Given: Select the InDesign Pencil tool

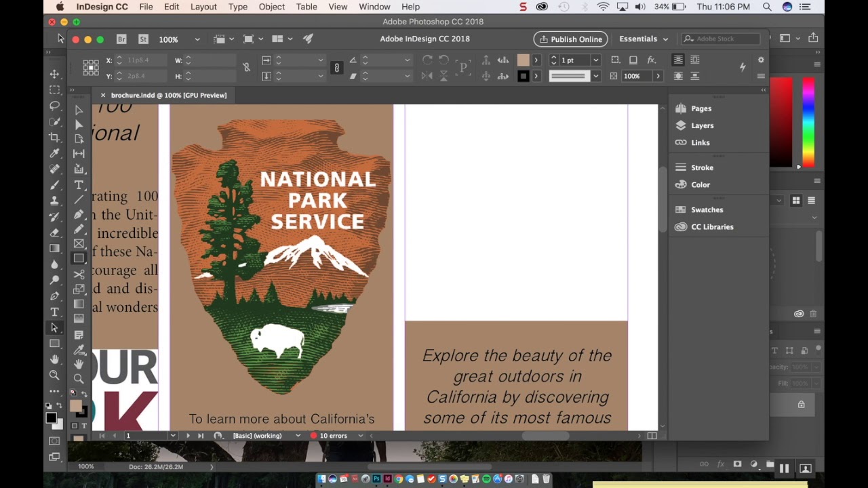Looking at the screenshot, I should (x=79, y=229).
